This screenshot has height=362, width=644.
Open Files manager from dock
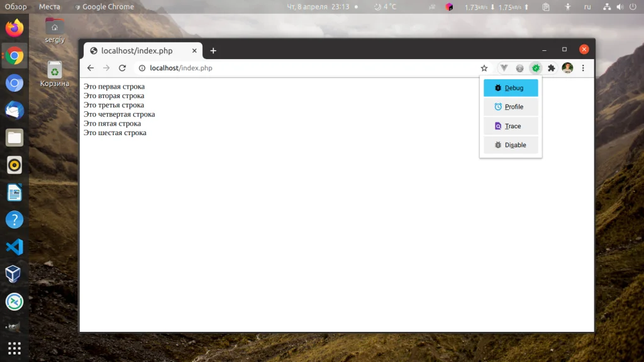pyautogui.click(x=14, y=138)
